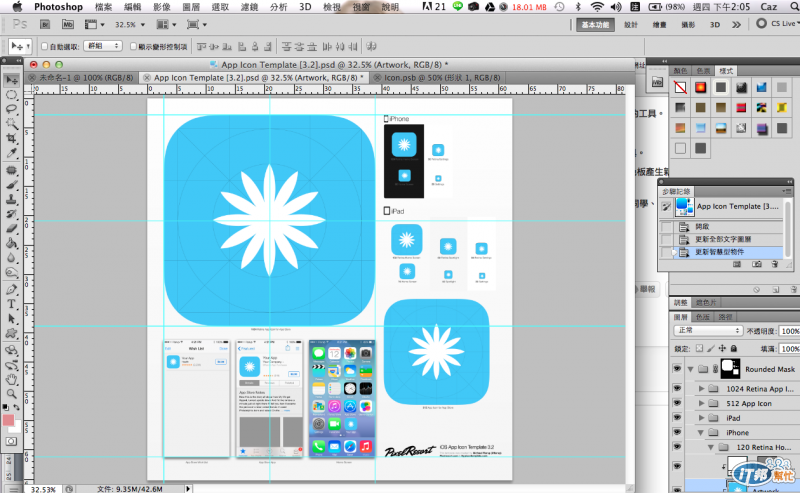Select the Pen tool

click(11, 289)
